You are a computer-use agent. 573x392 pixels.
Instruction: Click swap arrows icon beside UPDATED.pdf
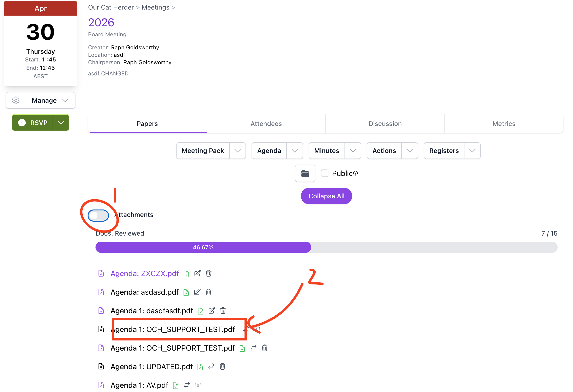pyautogui.click(x=211, y=366)
